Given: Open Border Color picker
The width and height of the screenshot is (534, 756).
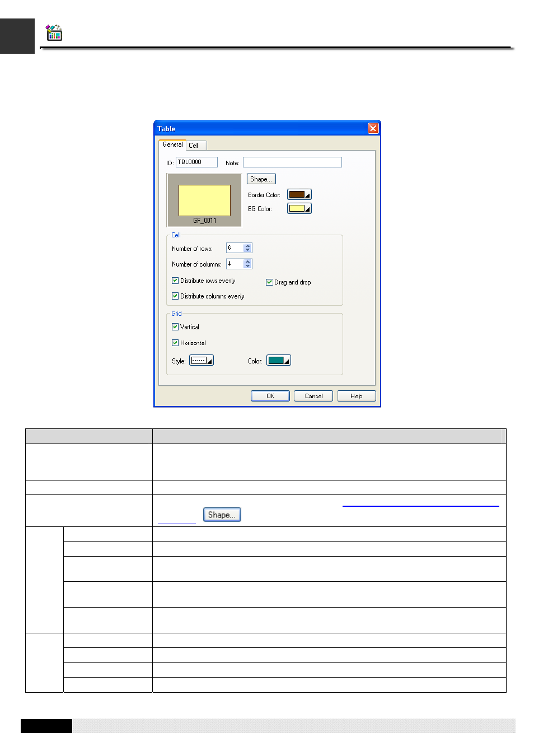Looking at the screenshot, I should tap(299, 194).
